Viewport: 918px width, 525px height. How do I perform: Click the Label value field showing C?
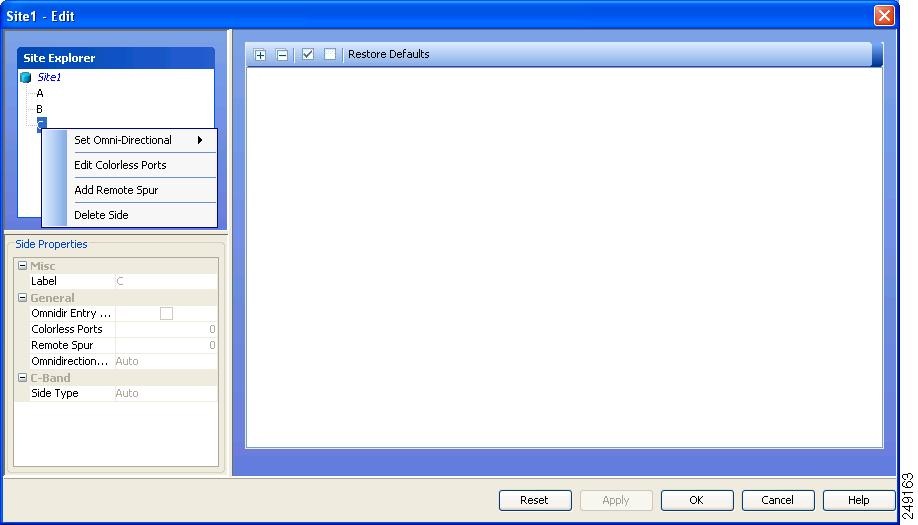tap(166, 282)
